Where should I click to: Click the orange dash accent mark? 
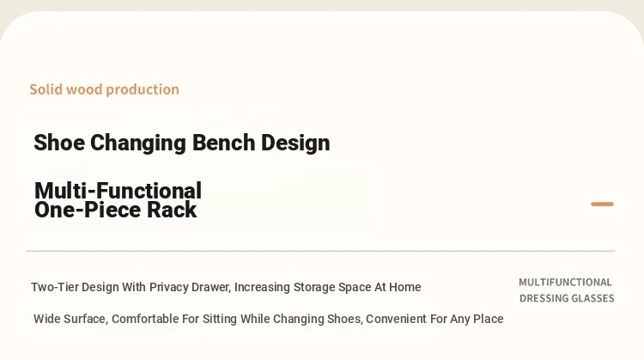[602, 204]
